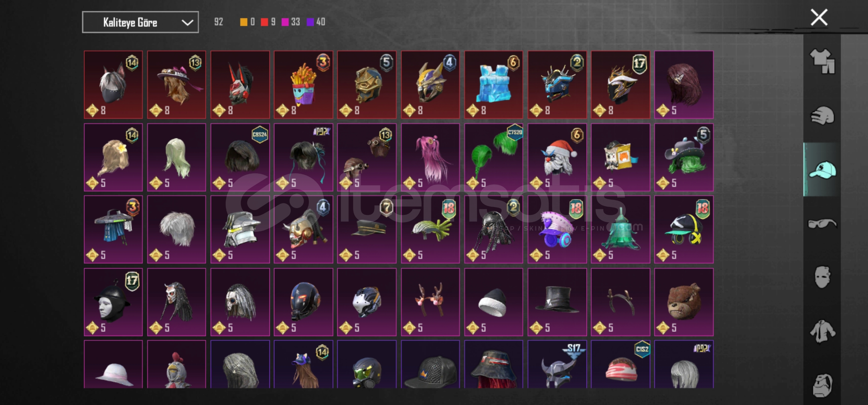Select the ice block helmet item
The image size is (868, 405).
click(494, 85)
